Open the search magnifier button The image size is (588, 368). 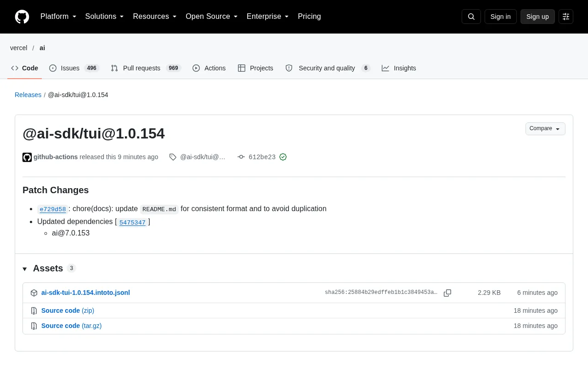tap(471, 17)
